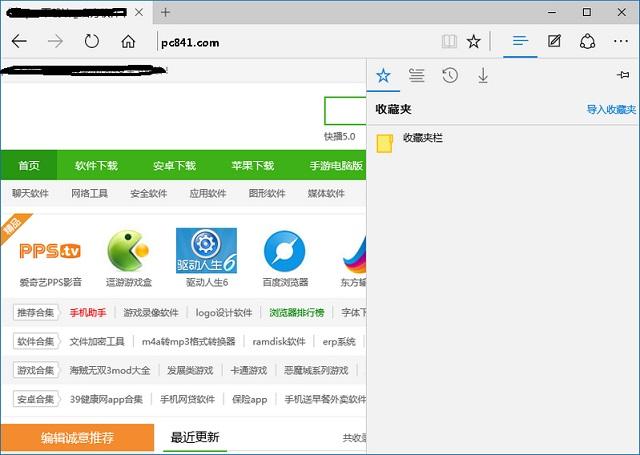Add page to favorites star in address bar
Viewport: 640px width, 455px height.
474,41
